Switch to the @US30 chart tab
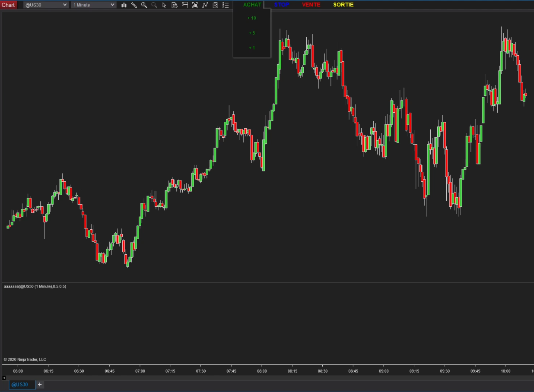The width and height of the screenshot is (534, 392). 22,384
